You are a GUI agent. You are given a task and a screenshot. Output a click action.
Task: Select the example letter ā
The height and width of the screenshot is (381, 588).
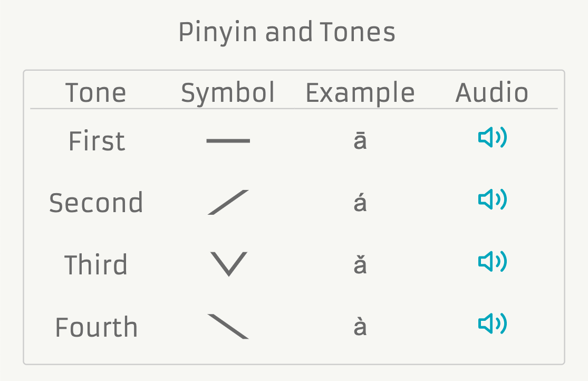[x=360, y=141]
